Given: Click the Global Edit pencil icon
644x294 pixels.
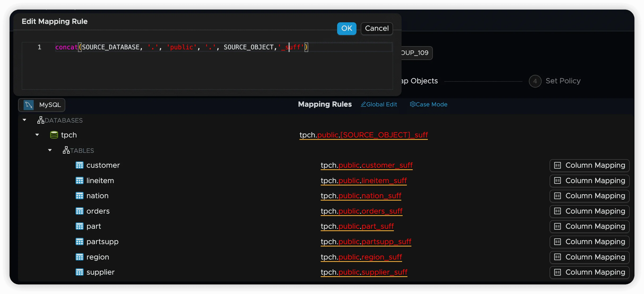Looking at the screenshot, I should 363,104.
